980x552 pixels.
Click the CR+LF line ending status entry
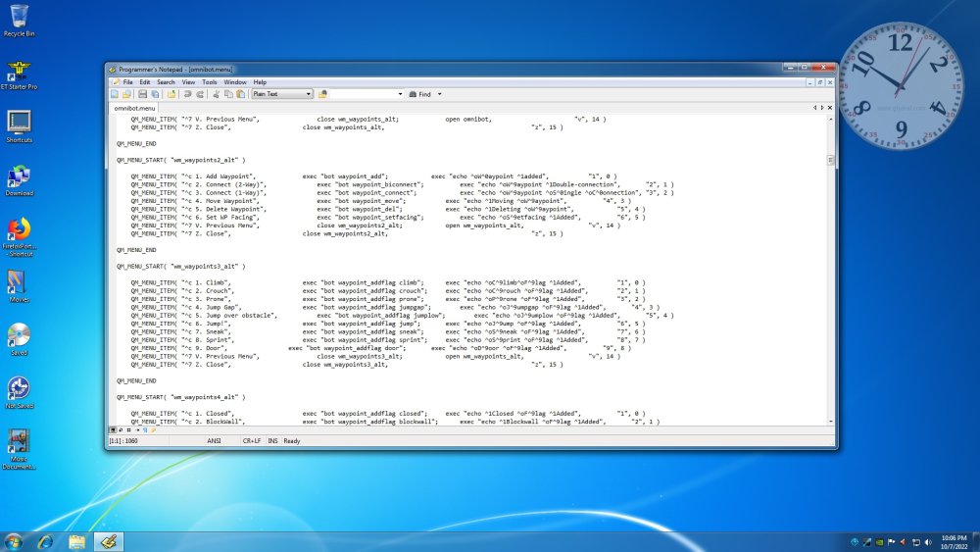252,441
